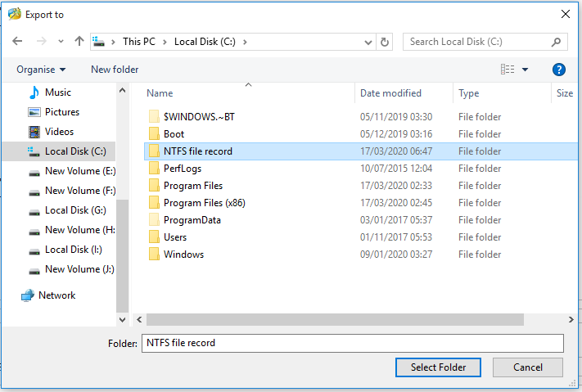Image resolution: width=582 pixels, height=392 pixels.
Task: Open the Network location in sidebar
Action: tap(56, 295)
